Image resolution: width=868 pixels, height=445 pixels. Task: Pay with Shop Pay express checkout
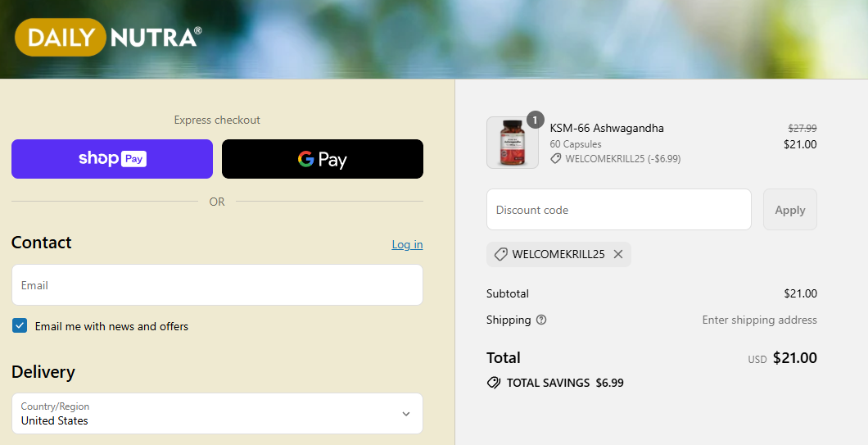pos(112,159)
